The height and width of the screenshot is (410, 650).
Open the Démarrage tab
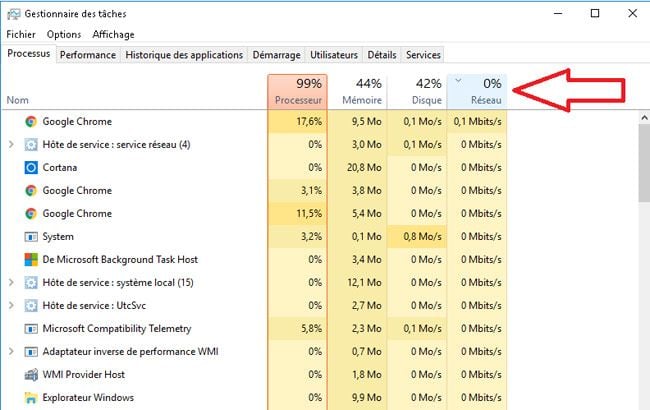pos(276,55)
